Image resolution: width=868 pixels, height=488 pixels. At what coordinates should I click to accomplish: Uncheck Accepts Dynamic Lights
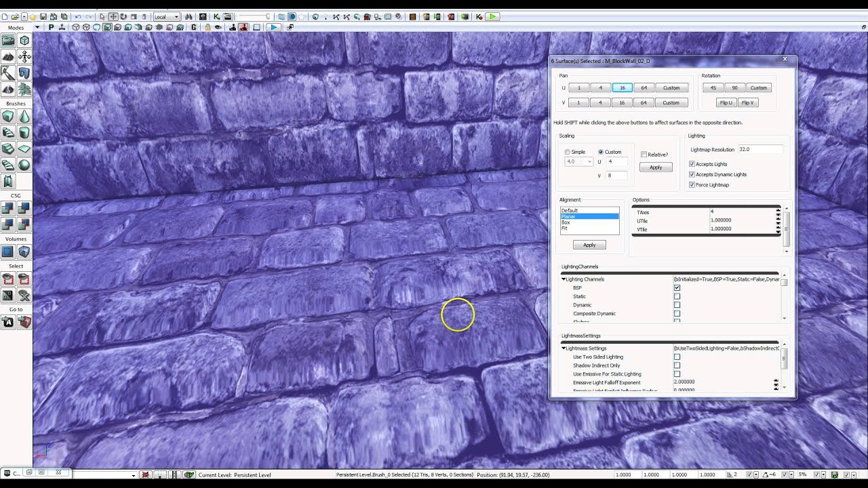692,174
